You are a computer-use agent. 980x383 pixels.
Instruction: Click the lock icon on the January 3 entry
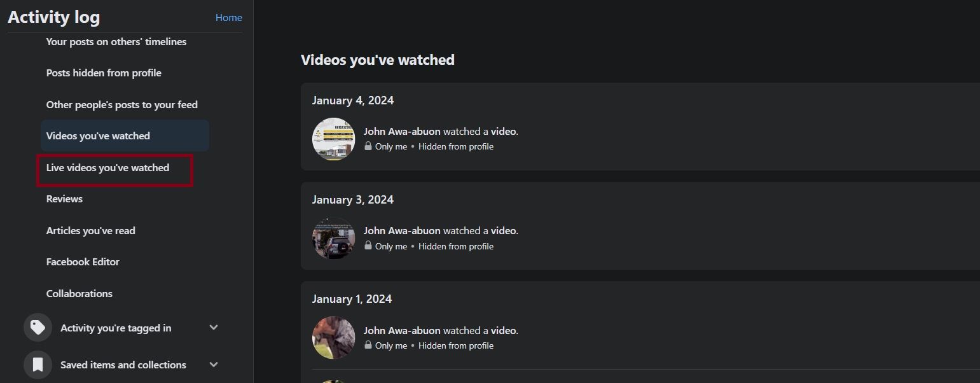click(368, 246)
